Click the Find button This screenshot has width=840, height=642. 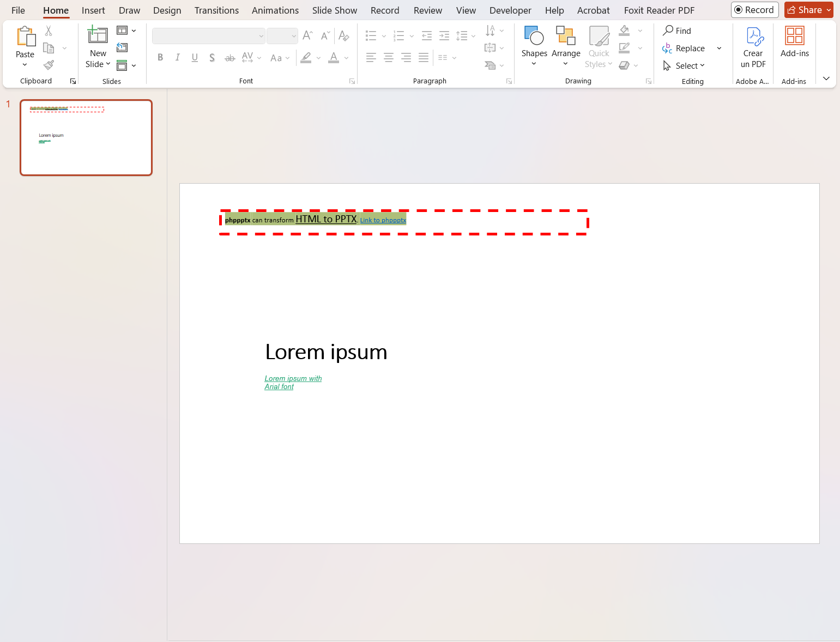(677, 31)
